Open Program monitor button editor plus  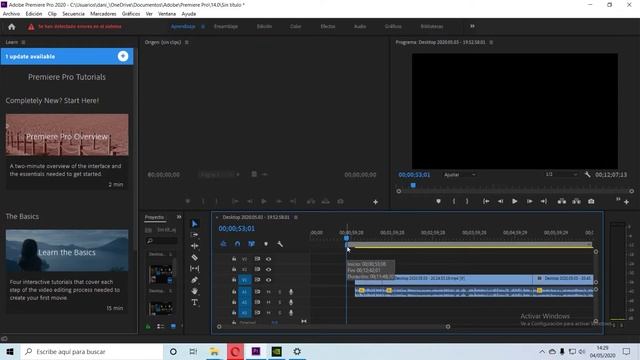[627, 202]
